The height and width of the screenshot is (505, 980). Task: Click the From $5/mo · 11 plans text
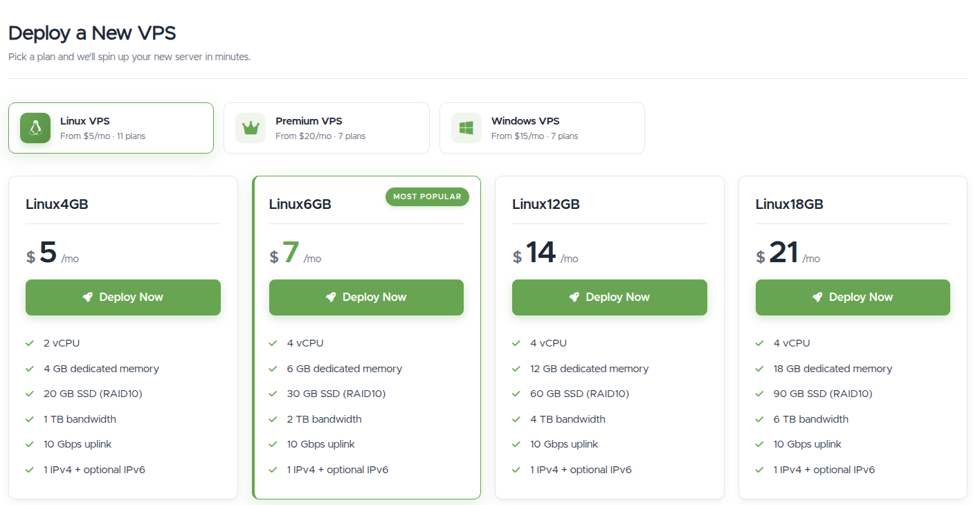pos(102,136)
